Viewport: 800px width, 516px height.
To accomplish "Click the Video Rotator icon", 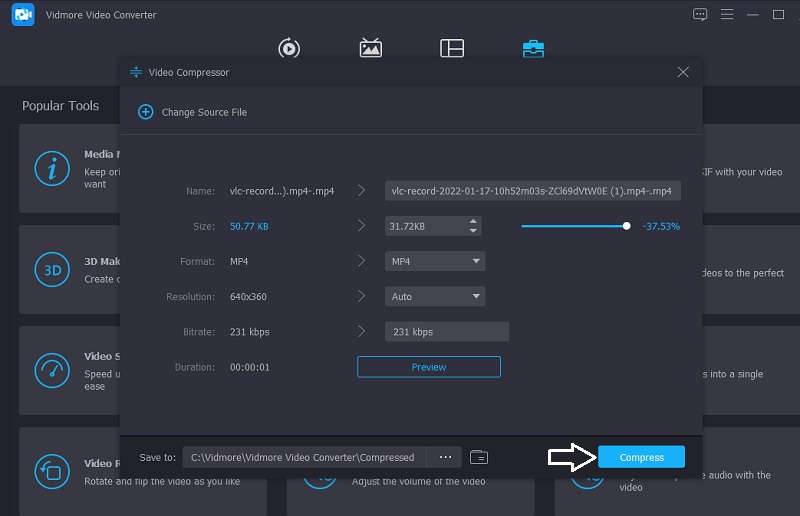I will click(x=51, y=470).
